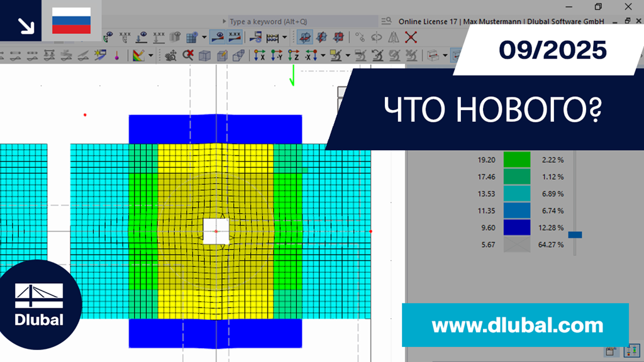
Task: Click the red crossed-lines delete icon
Action: (x=411, y=37)
